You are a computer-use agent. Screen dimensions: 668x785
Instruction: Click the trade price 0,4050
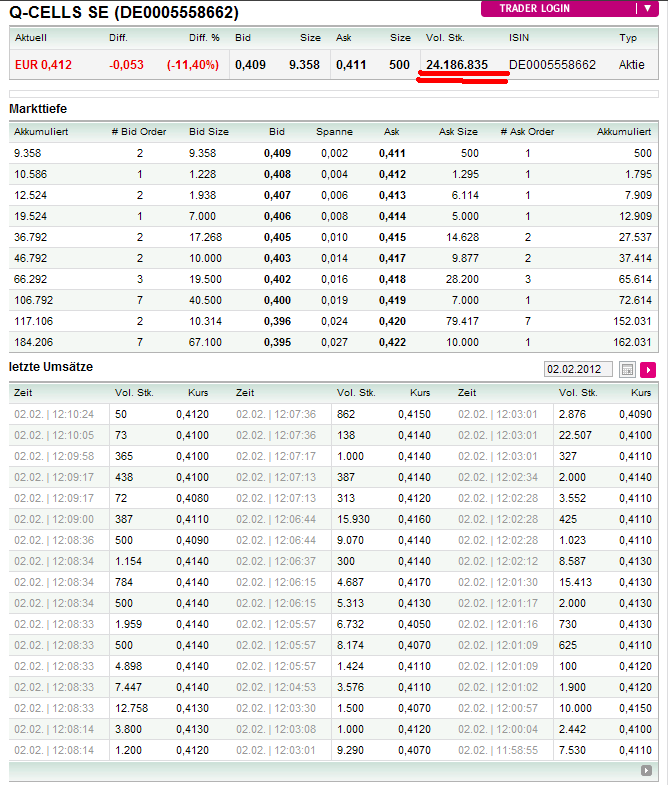(x=415, y=624)
